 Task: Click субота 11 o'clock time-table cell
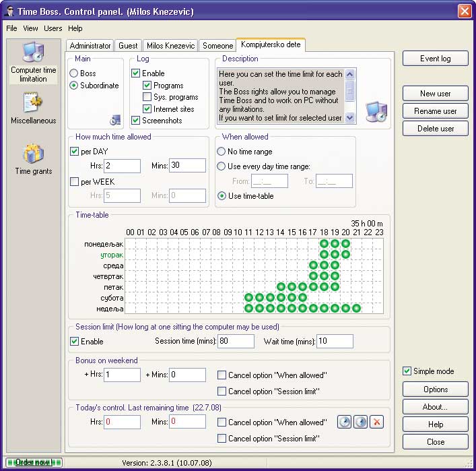click(248, 297)
